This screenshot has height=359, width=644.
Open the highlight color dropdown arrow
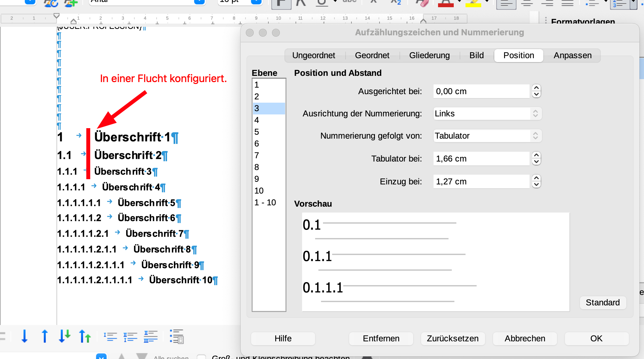pyautogui.click(x=487, y=2)
